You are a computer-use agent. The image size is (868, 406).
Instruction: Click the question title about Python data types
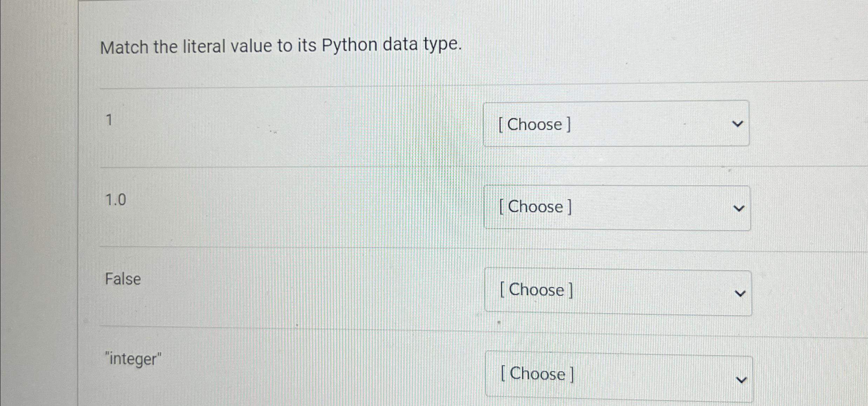pyautogui.click(x=281, y=46)
